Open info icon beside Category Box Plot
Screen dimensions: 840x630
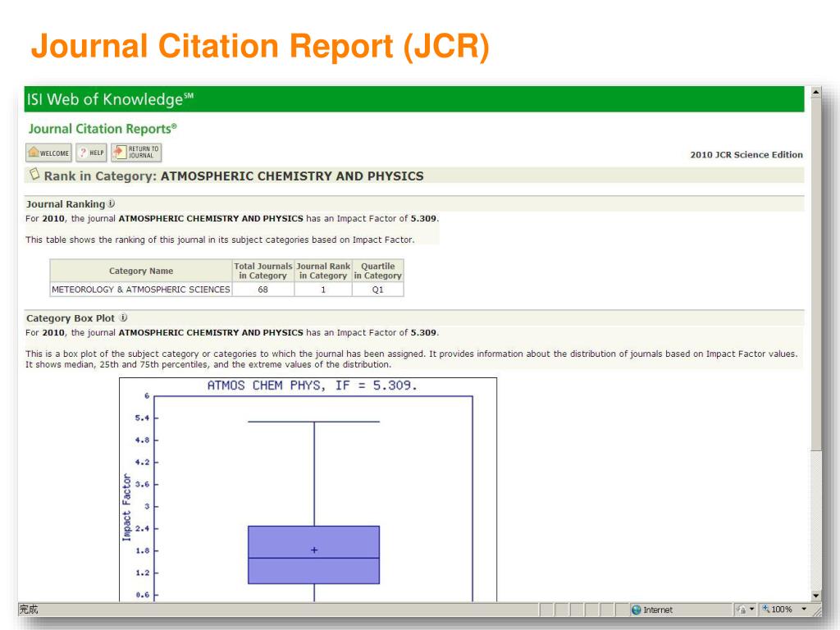pyautogui.click(x=123, y=317)
